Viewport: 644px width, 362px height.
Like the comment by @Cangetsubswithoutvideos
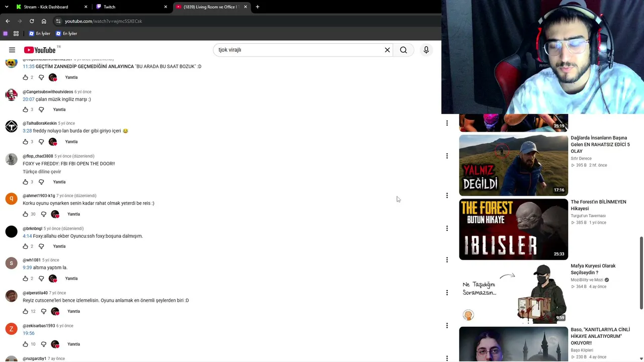click(25, 110)
